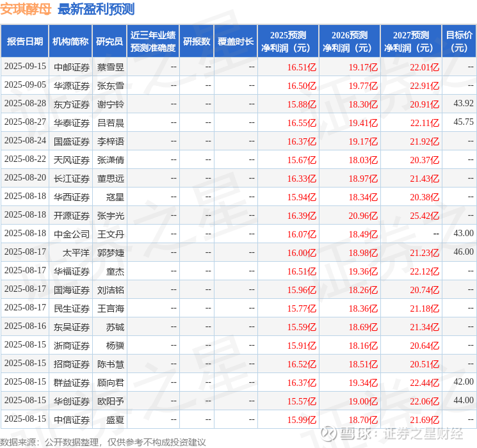Screen dimensions: 477x448
Task: Click analyst name 张东雪
Action: point(110,86)
